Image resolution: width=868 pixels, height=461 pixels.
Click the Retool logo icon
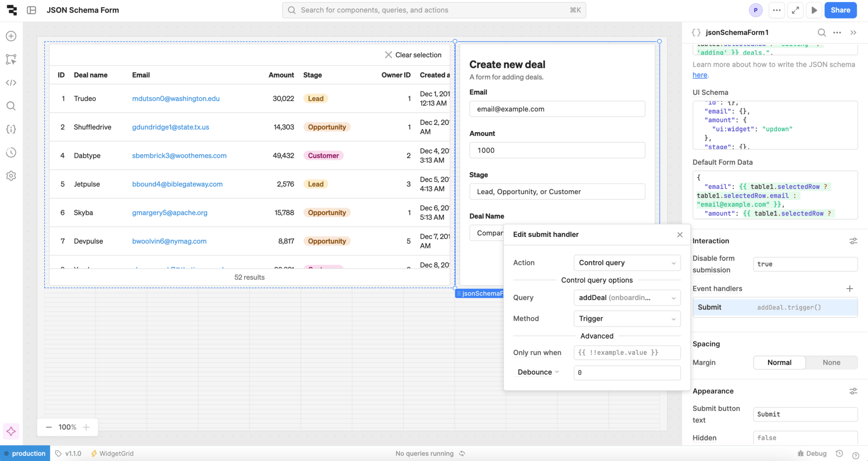[x=12, y=10]
